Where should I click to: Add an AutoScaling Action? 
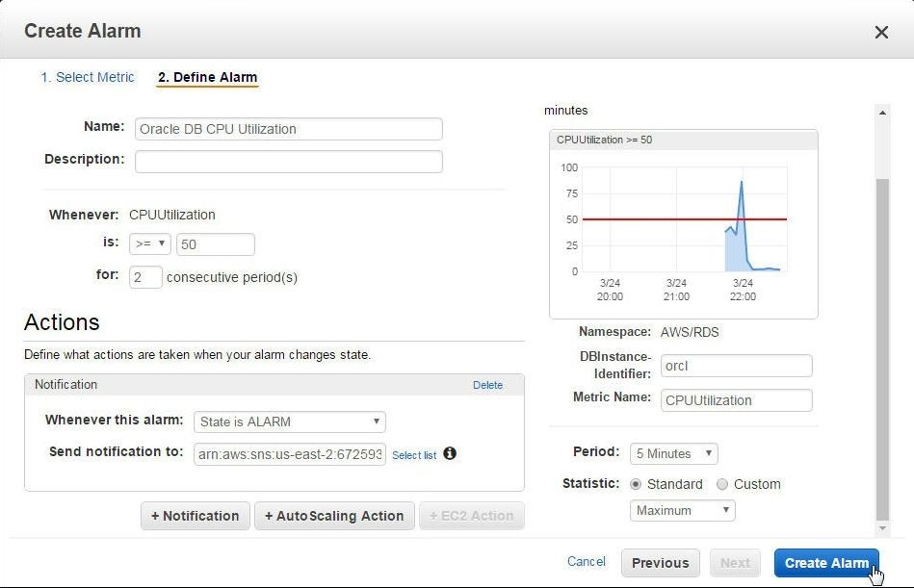334,516
